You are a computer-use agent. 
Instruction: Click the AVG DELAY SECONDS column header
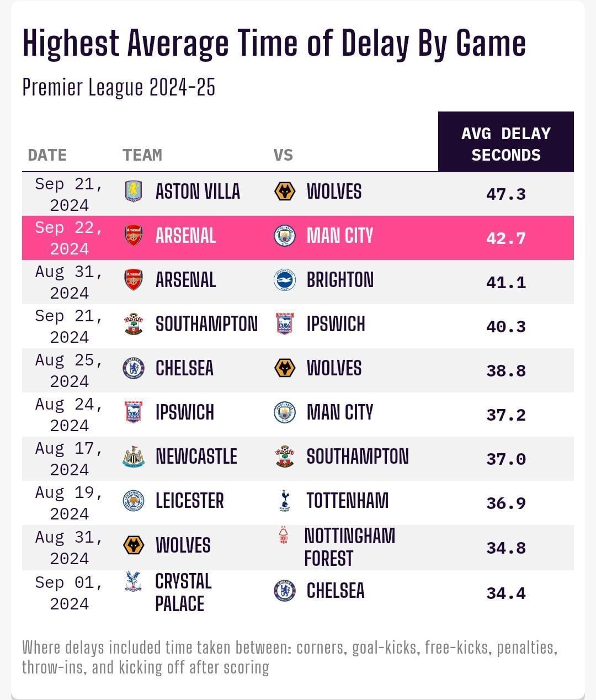point(506,142)
